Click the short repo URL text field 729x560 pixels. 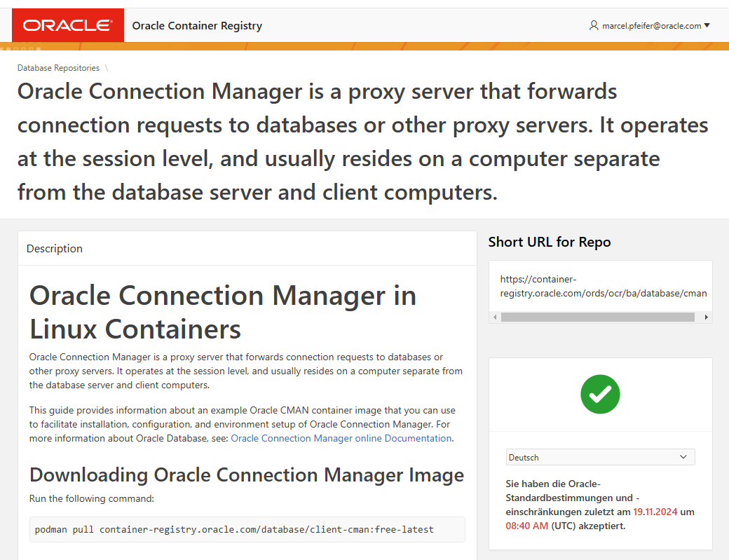[603, 286]
